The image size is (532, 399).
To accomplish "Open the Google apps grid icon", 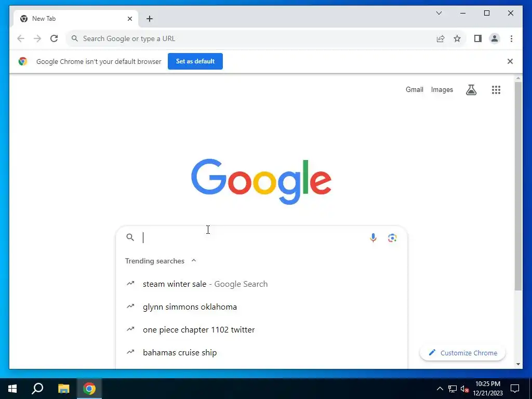I will pyautogui.click(x=496, y=90).
